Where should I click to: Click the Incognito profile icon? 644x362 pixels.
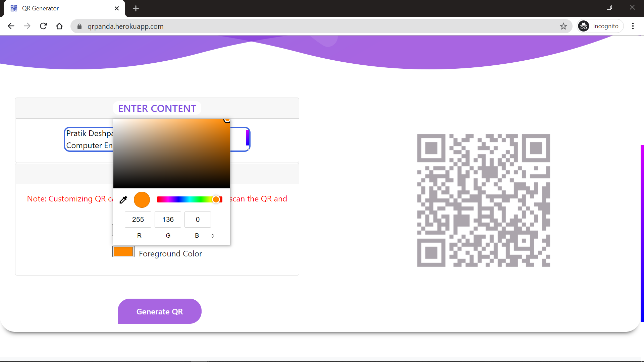point(600,26)
